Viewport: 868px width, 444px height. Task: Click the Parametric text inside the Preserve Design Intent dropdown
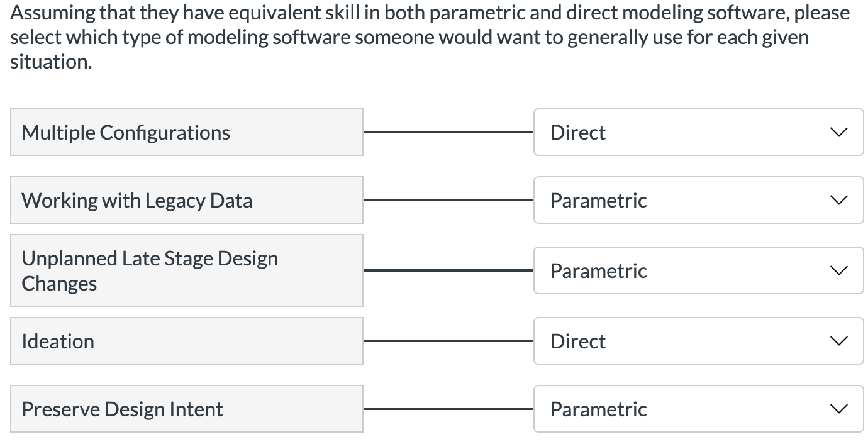point(598,409)
